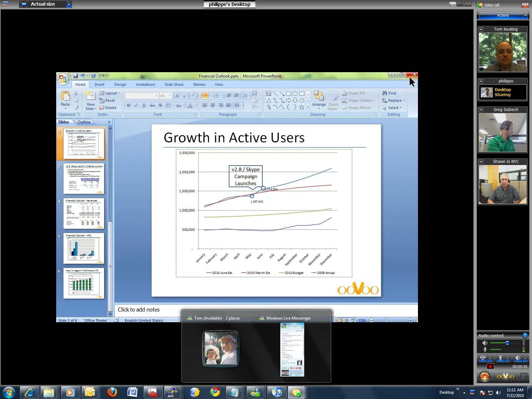Open the Actions dropdown in video call panel
This screenshot has height=399, width=532.
[x=502, y=15]
